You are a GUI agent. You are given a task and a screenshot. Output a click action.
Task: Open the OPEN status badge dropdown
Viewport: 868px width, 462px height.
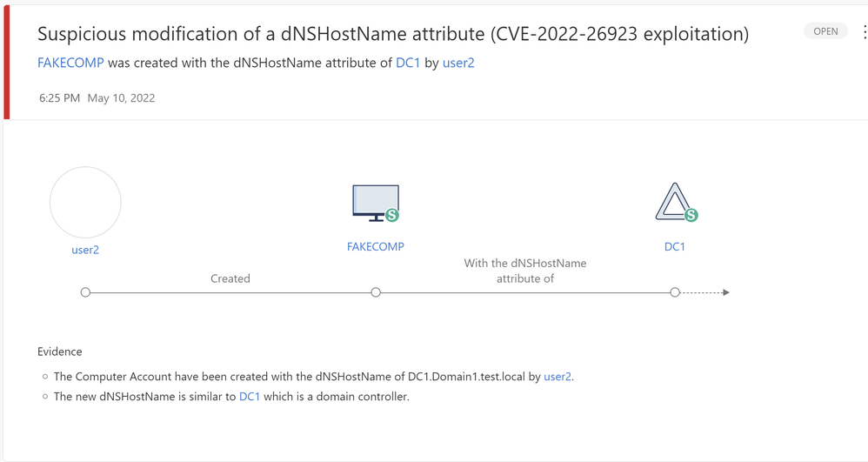825,31
